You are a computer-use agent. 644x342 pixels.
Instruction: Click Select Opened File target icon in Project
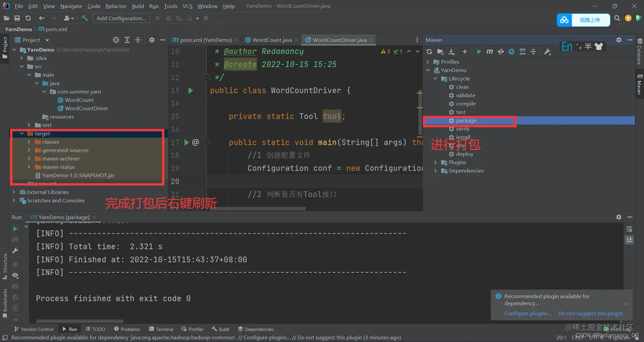click(x=116, y=40)
